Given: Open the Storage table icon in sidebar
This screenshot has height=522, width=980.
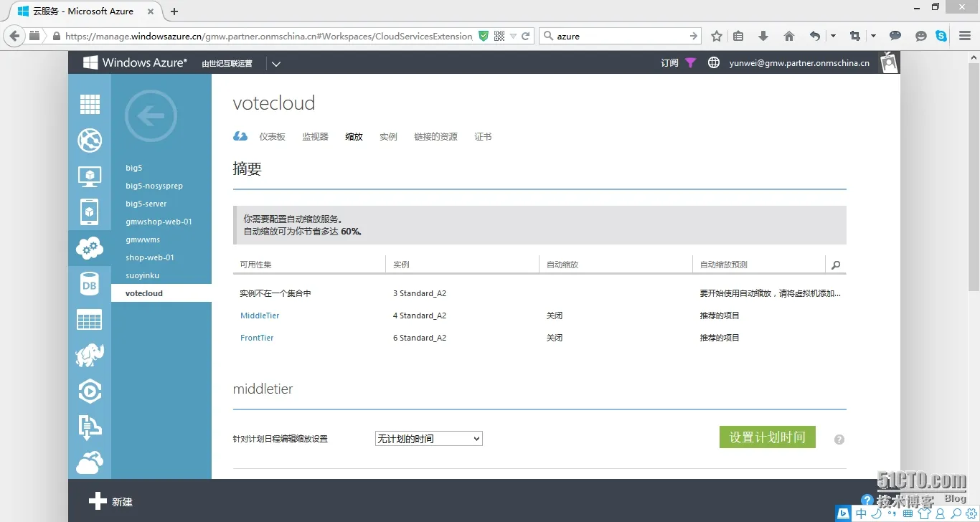Looking at the screenshot, I should (x=90, y=320).
